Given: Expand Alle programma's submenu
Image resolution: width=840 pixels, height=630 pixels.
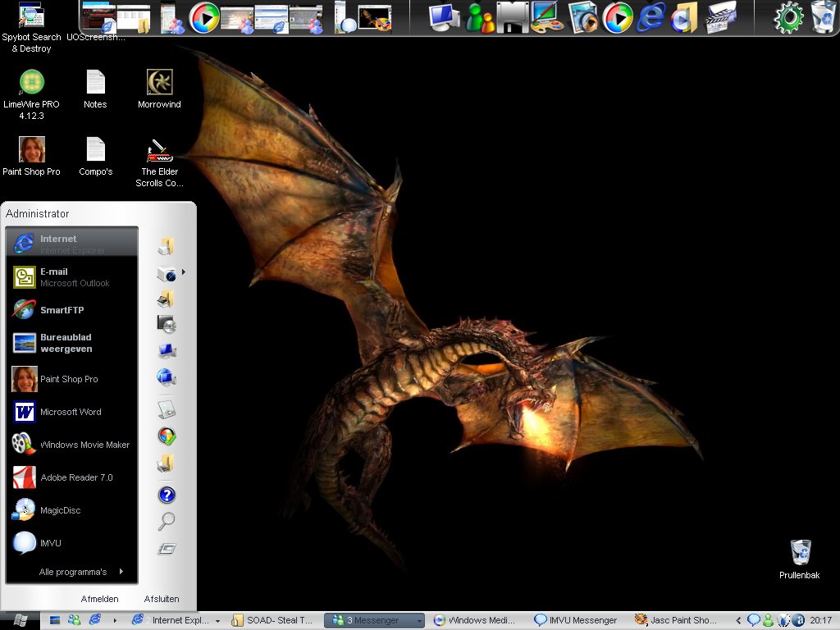Looking at the screenshot, I should [x=81, y=572].
